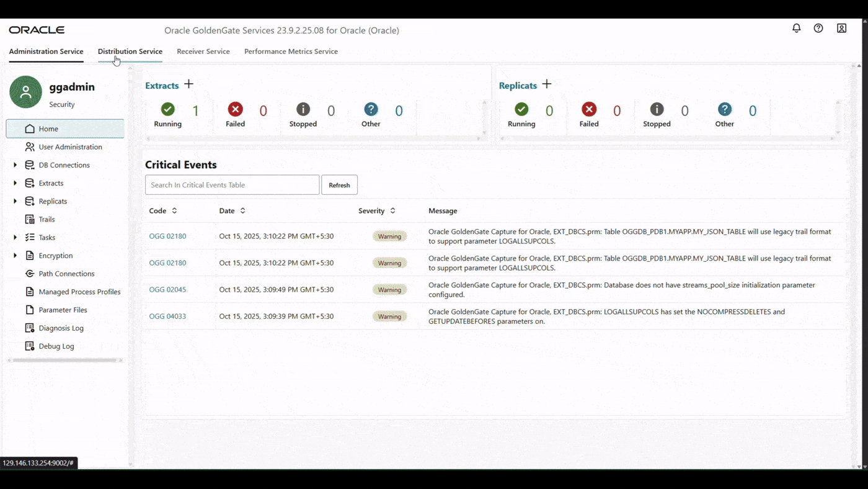Click the Extracts Failed red X icon

pyautogui.click(x=235, y=109)
